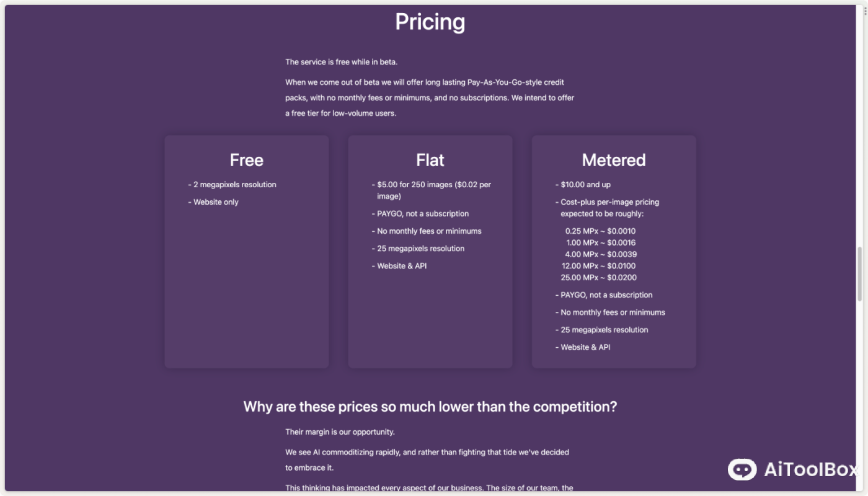This screenshot has height=496, width=868.
Task: Select the Free plan card title
Action: (x=247, y=160)
